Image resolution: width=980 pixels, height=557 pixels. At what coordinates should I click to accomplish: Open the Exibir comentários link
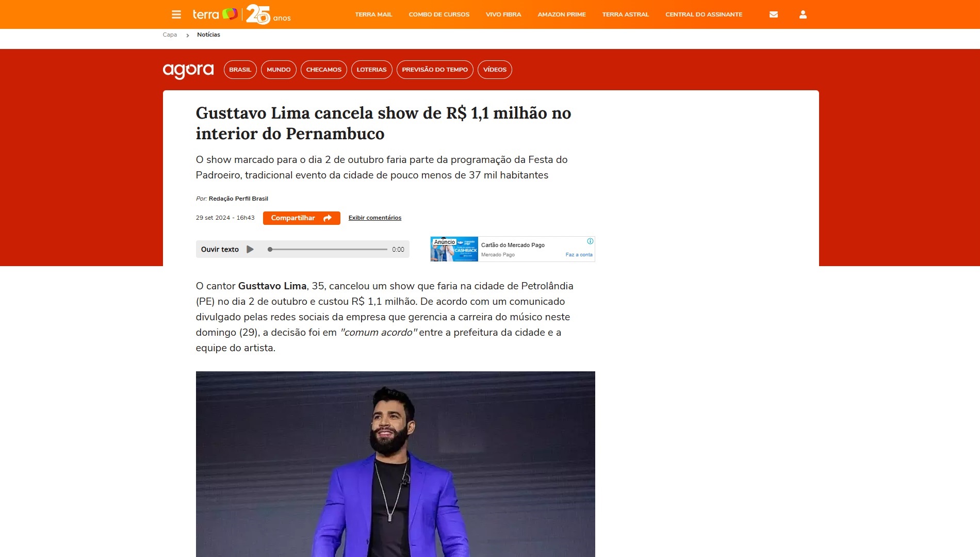[375, 218]
